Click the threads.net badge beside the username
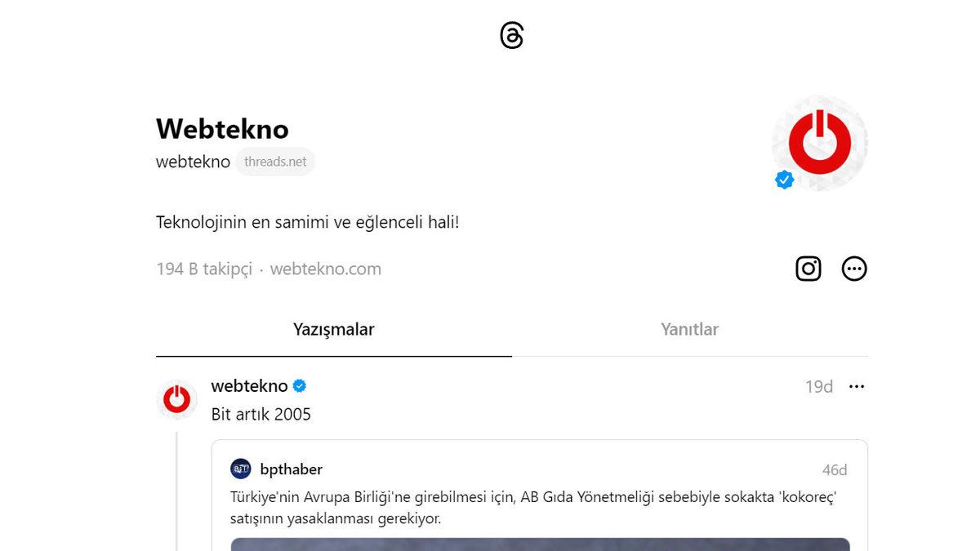Screen dimensions: 980x551 [x=275, y=161]
